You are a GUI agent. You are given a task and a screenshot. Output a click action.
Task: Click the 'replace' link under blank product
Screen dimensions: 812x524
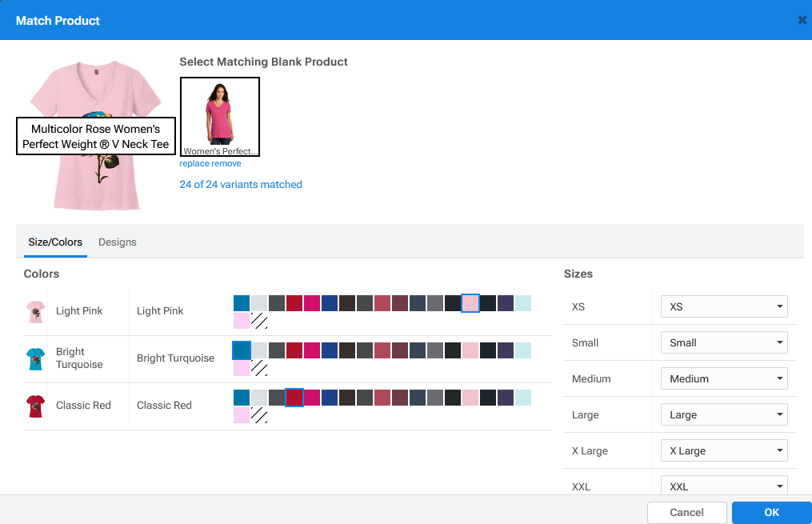(194, 164)
